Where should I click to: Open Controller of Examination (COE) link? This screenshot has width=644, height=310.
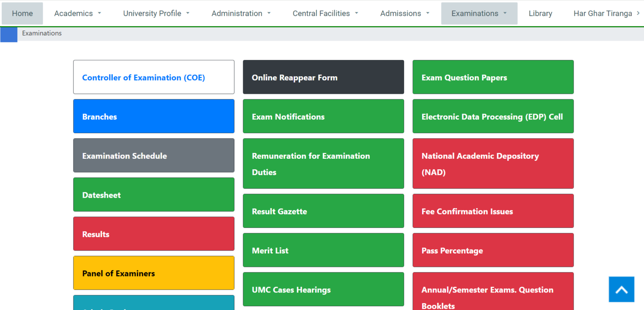[143, 77]
